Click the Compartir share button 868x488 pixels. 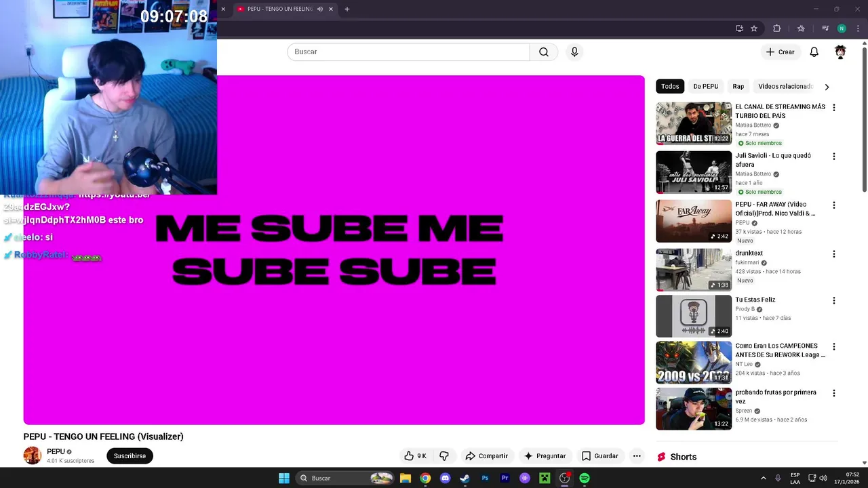(486, 456)
